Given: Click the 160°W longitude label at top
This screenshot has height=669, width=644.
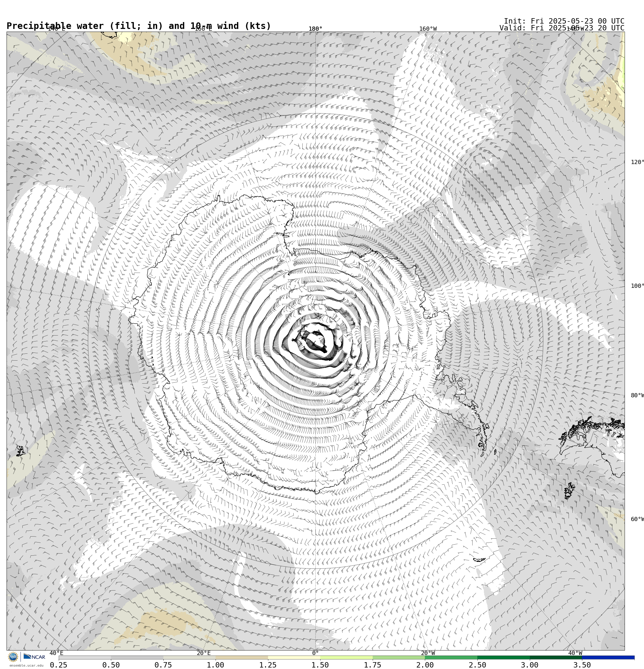Looking at the screenshot, I should click(x=428, y=29).
